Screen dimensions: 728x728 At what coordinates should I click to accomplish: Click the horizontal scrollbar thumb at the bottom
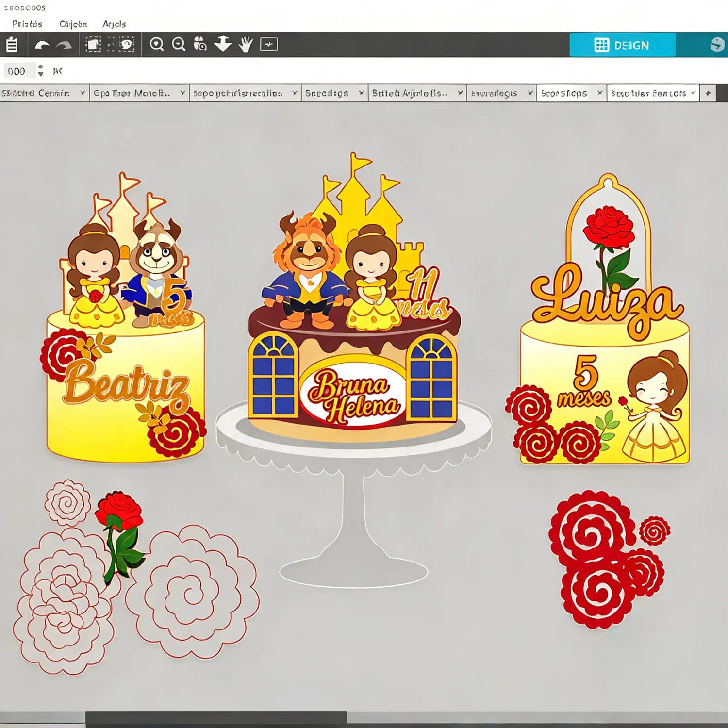[216, 717]
